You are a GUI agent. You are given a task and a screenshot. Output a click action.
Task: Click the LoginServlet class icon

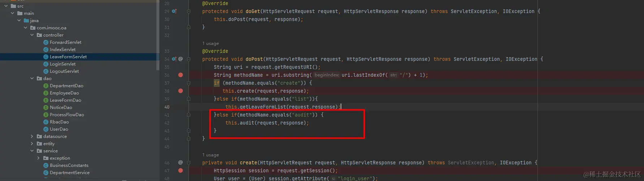(x=46, y=64)
